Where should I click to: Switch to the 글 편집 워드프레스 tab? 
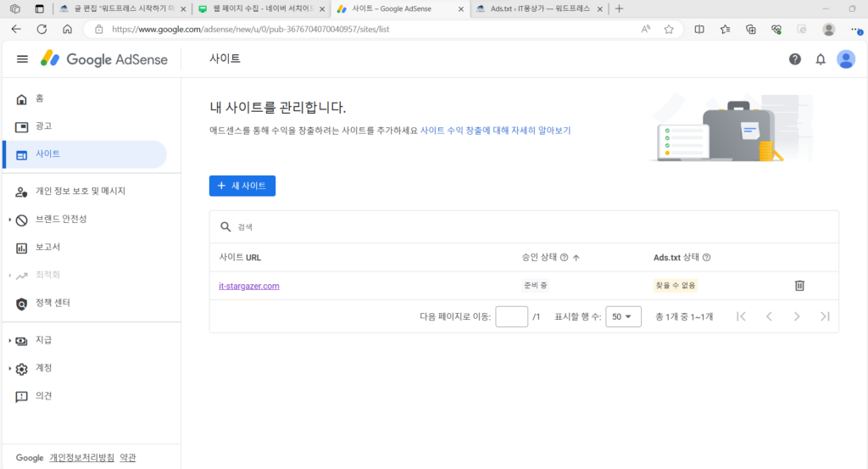(123, 8)
